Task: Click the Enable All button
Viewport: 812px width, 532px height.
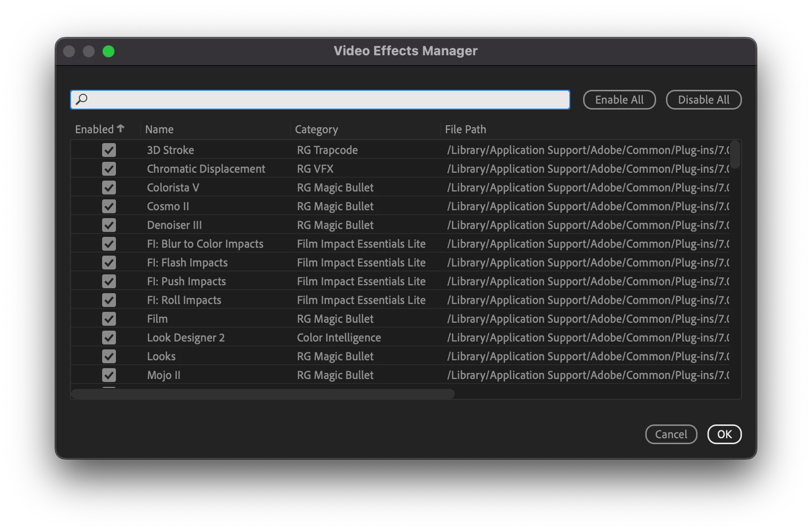Action: click(x=619, y=100)
